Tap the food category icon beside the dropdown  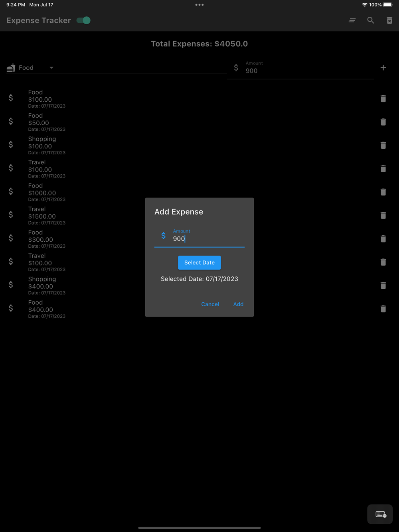11,68
